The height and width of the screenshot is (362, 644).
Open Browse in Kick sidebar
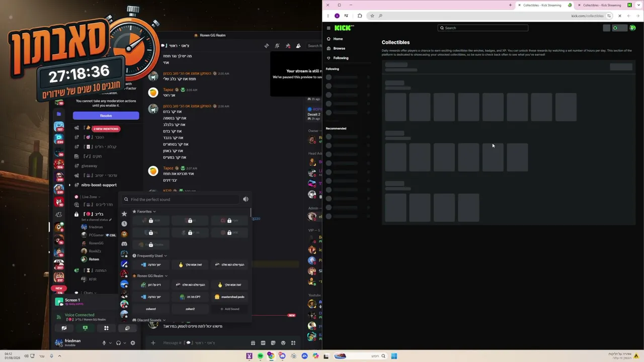339,48
